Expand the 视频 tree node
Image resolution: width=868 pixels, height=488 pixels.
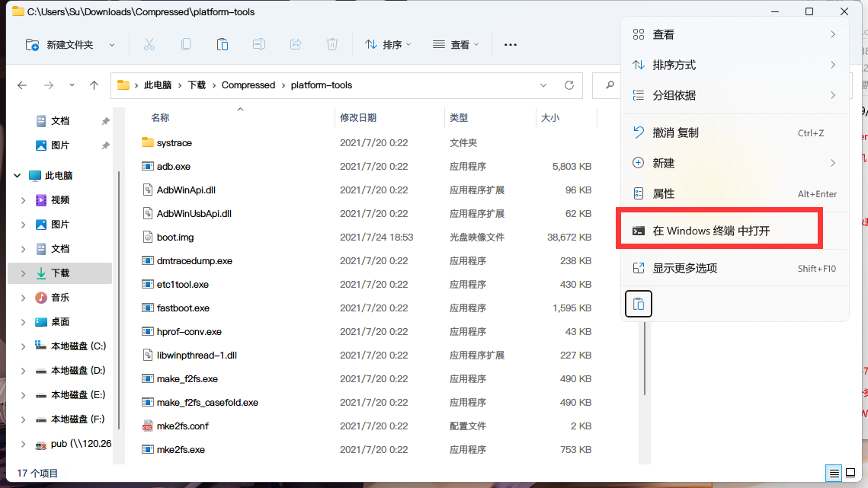24,200
